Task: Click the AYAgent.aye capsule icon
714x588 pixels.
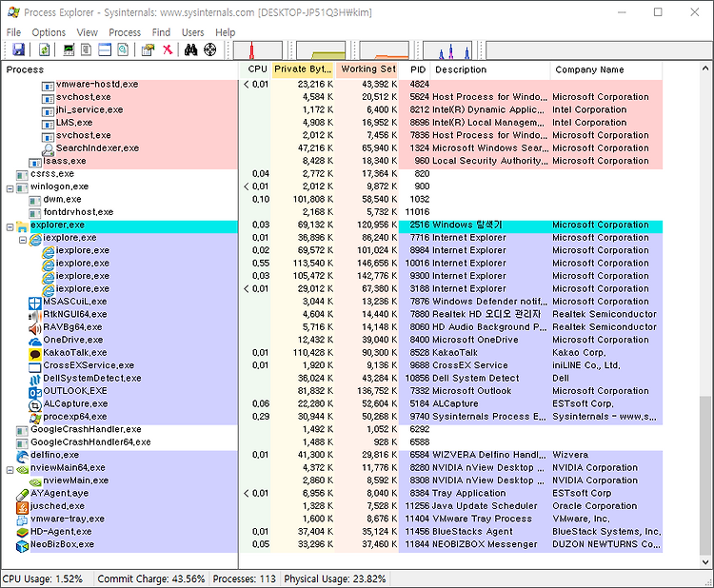Action: 22,494
